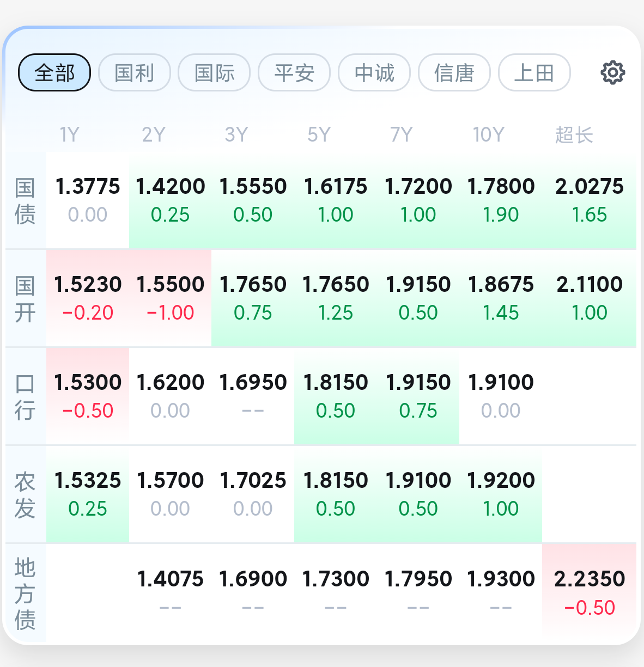Select the 全部 filter tab

[54, 72]
